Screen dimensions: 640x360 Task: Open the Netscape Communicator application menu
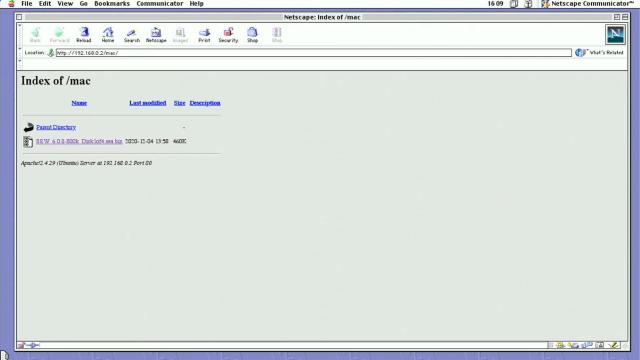tap(587, 4)
